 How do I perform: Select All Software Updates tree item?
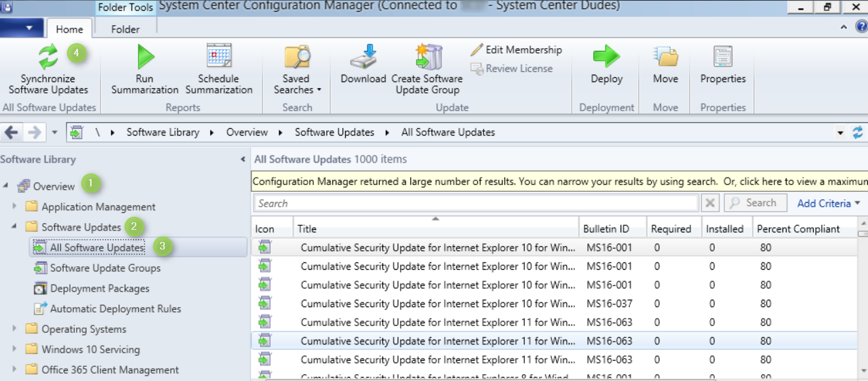[97, 247]
